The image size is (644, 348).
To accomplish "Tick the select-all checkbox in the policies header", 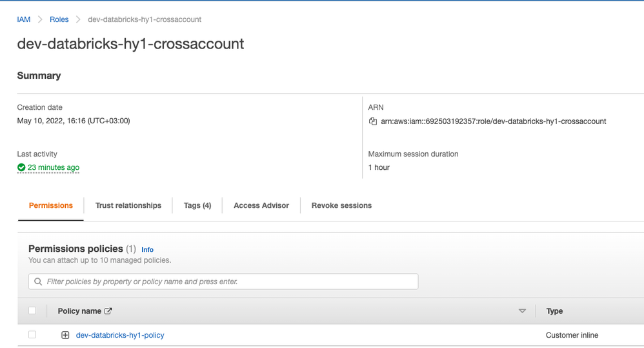I will (32, 311).
